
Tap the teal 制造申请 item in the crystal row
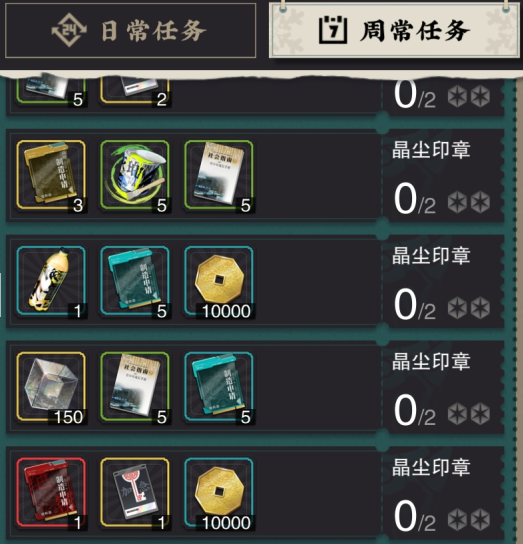[219, 386]
